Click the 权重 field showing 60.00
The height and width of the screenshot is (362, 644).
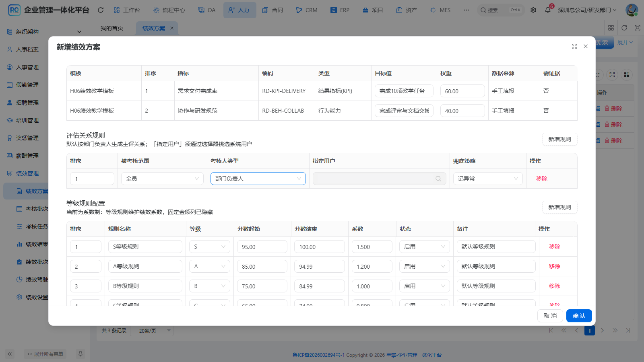(x=462, y=91)
